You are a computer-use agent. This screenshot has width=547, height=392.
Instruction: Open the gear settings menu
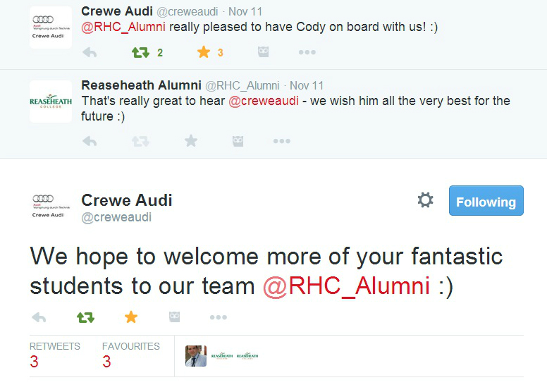[x=425, y=201]
